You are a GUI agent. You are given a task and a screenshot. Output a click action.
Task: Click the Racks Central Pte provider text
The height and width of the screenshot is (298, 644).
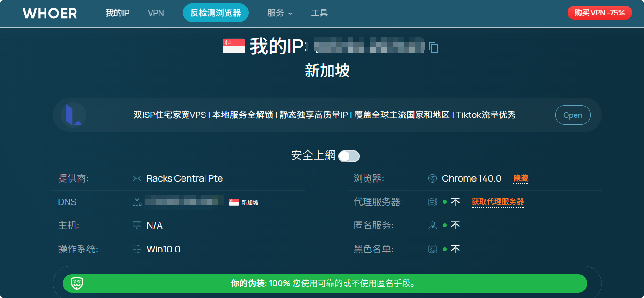(185, 179)
